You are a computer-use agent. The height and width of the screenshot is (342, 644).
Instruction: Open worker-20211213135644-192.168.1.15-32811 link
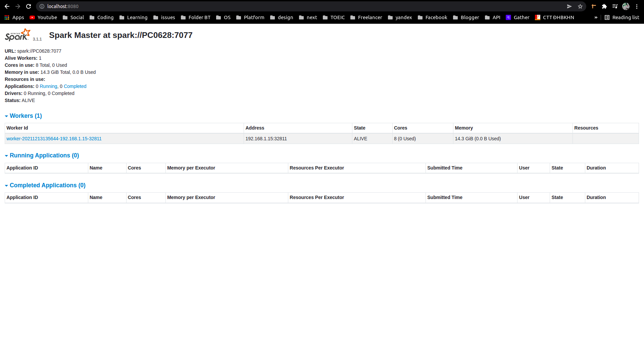tap(54, 139)
